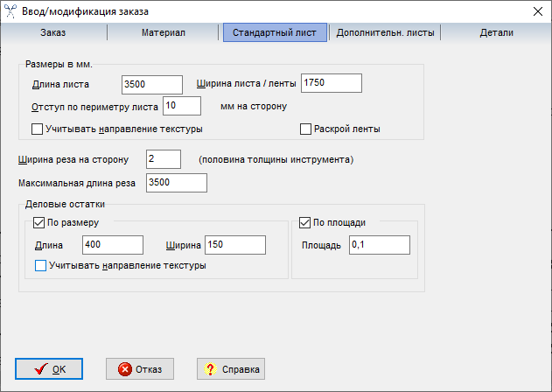Viewport: 552px width, 392px height.
Task: Click the Площадь input field
Action: coord(379,246)
